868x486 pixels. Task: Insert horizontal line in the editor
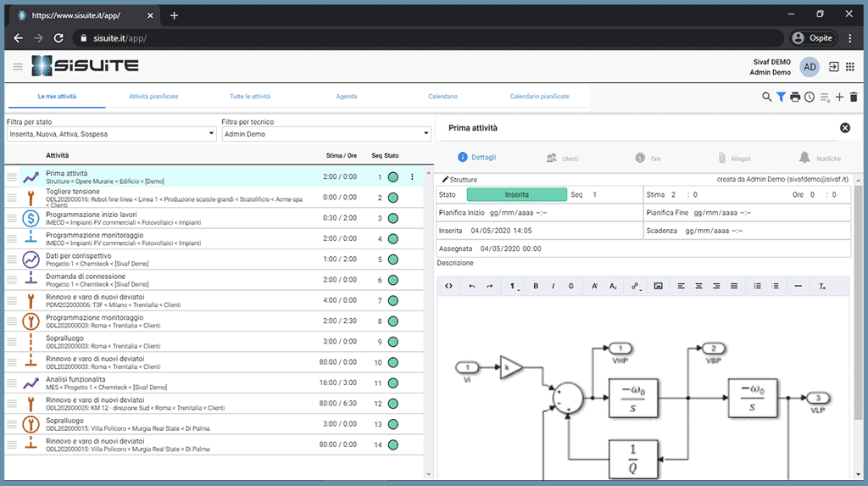798,286
